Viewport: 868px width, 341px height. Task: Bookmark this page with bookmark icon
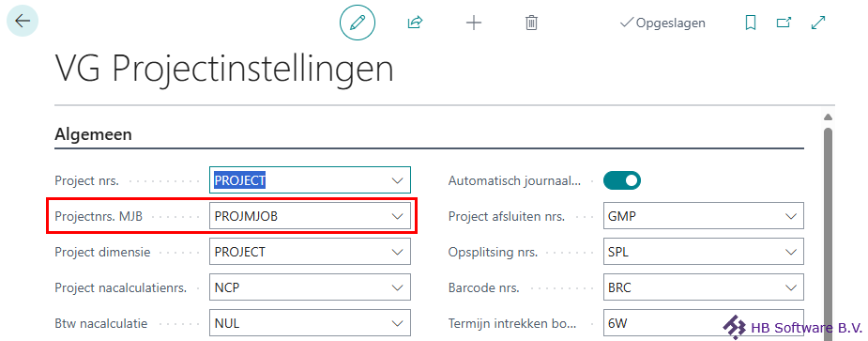750,23
